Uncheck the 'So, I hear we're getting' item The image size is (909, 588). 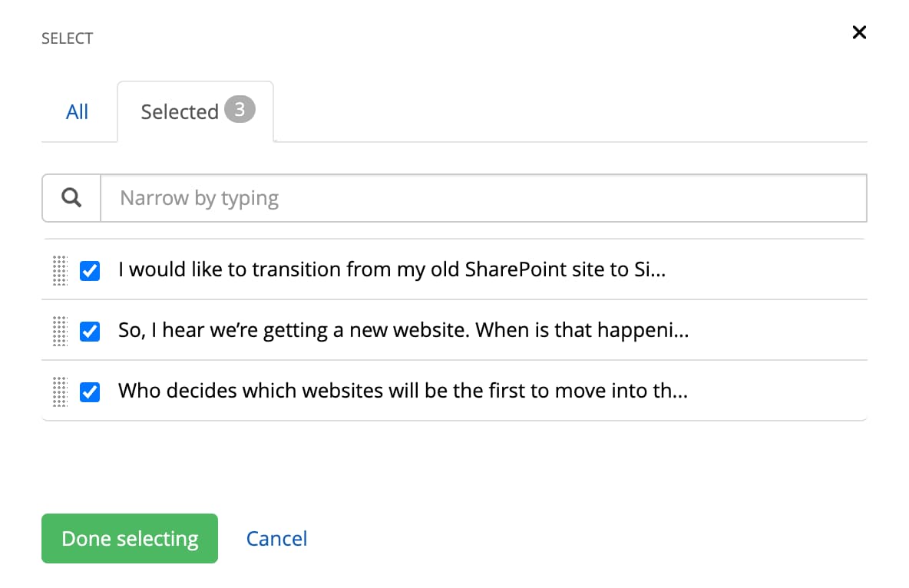pyautogui.click(x=90, y=331)
